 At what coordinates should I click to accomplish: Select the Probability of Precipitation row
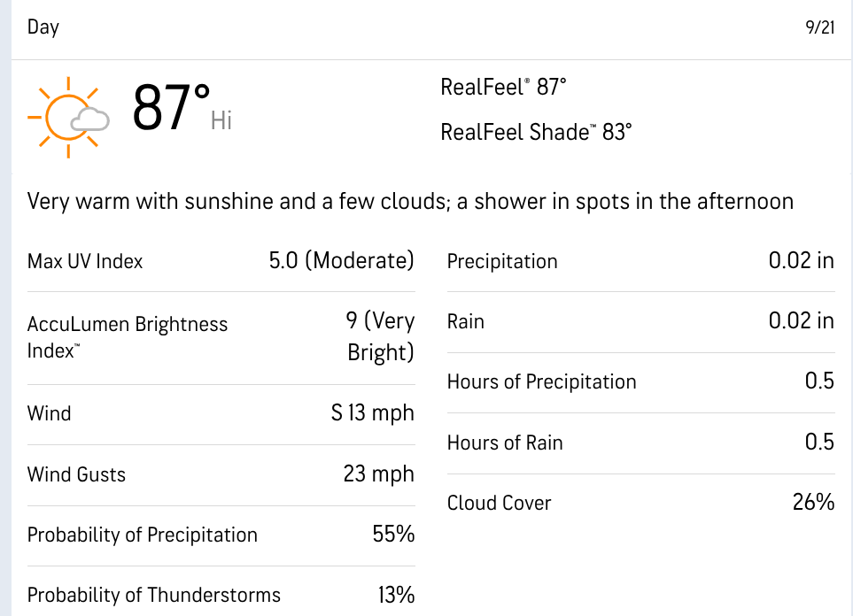tap(221, 535)
